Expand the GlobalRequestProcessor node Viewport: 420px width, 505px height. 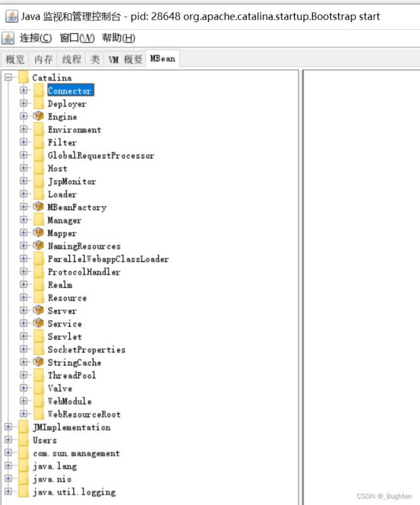[23, 155]
